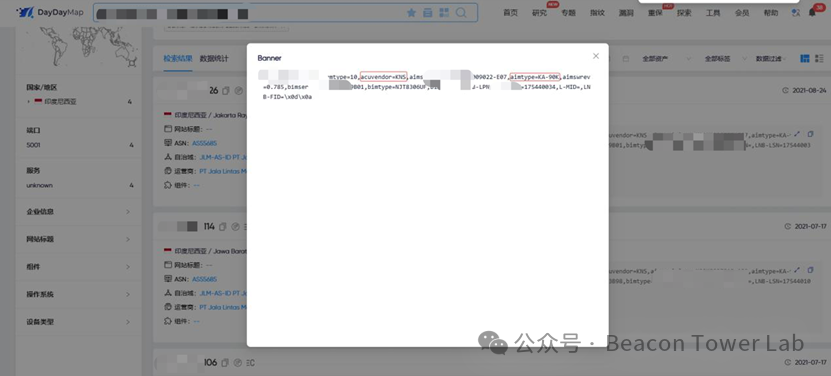Copy the banner in the 2021-08-24 result

[810, 135]
